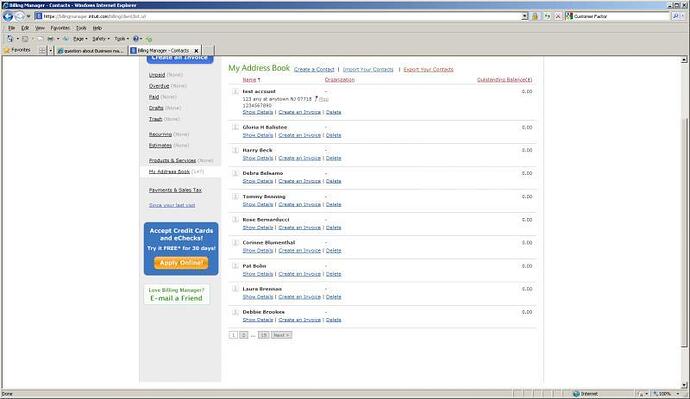
Task: Expand the address bar history dropdown arrow
Action: click(x=525, y=16)
